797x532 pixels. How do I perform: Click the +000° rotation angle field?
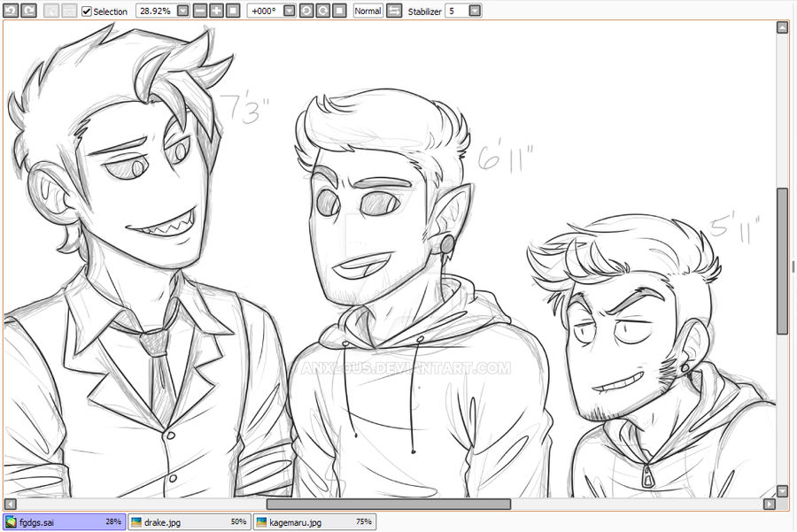(264, 11)
